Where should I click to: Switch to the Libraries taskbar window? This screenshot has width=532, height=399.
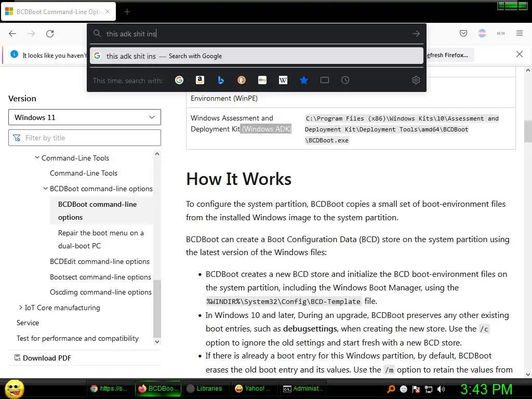205,389
